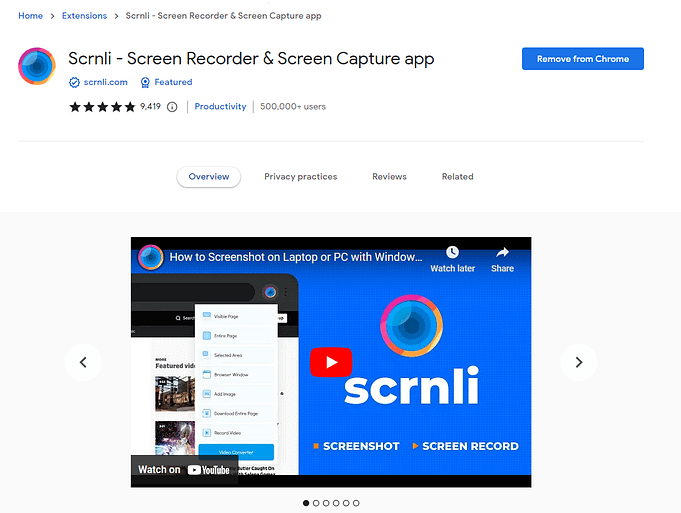Open the scrnli.com publisher link
681x513 pixels.
(106, 82)
